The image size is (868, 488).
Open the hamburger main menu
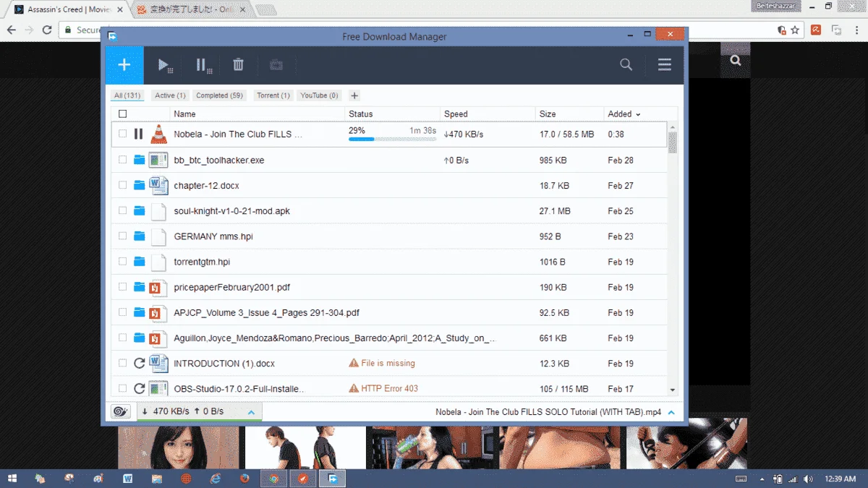tap(665, 65)
